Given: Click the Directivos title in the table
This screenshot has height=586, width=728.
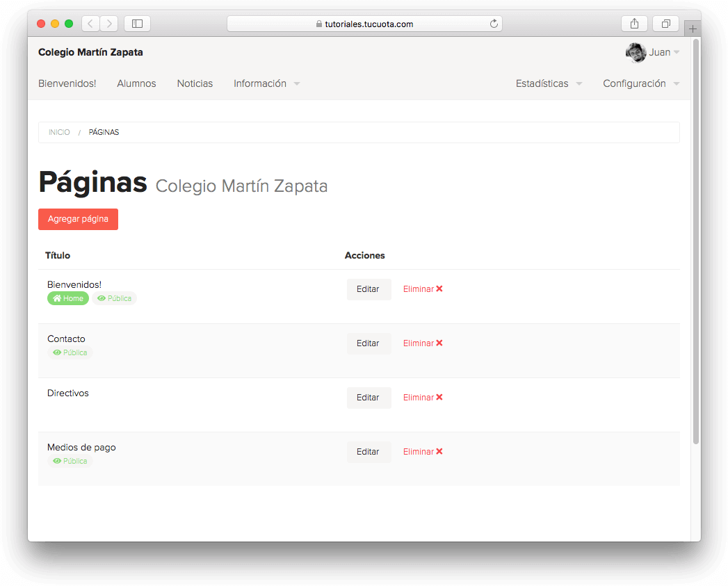Looking at the screenshot, I should click(67, 393).
